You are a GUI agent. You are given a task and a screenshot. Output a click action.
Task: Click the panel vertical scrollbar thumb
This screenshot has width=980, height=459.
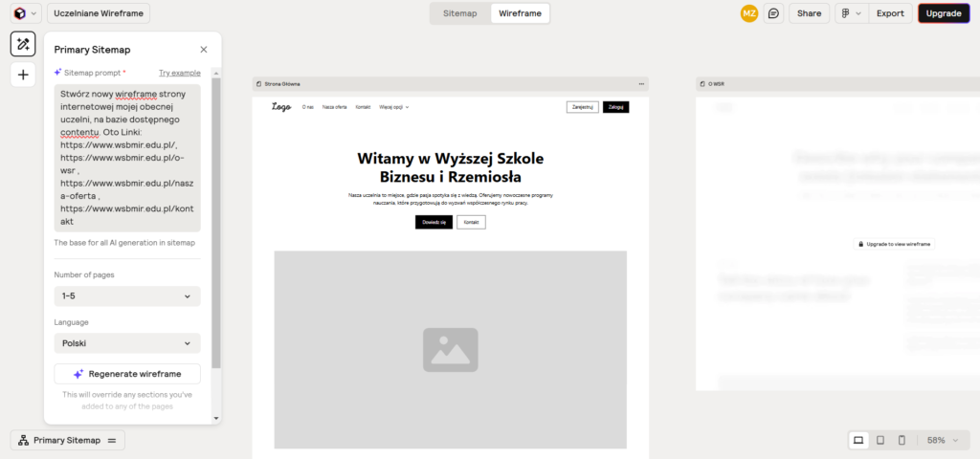pyautogui.click(x=216, y=223)
